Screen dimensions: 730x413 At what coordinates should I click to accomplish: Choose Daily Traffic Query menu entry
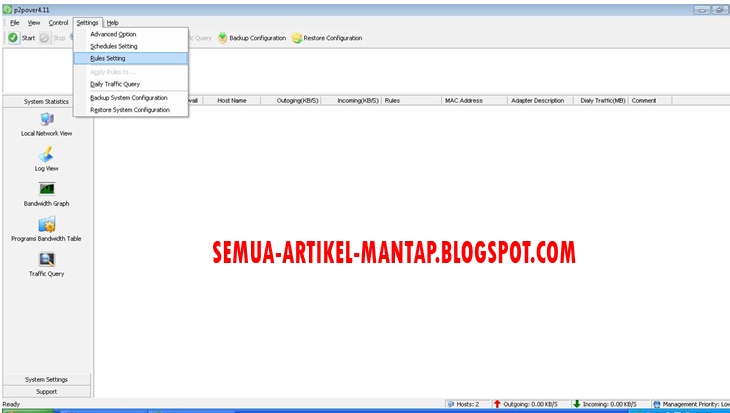[131, 84]
